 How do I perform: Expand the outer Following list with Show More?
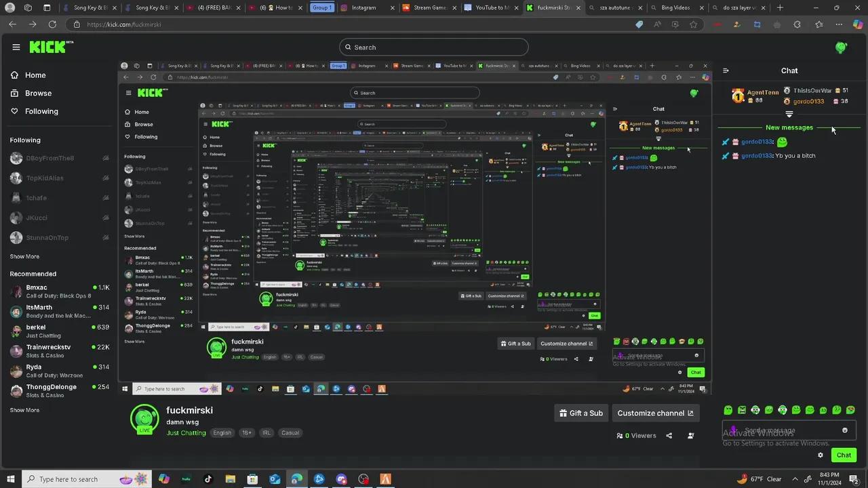click(24, 257)
